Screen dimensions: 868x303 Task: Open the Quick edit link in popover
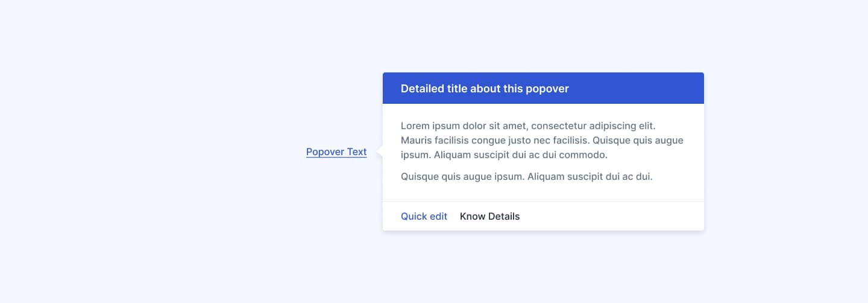coord(424,216)
